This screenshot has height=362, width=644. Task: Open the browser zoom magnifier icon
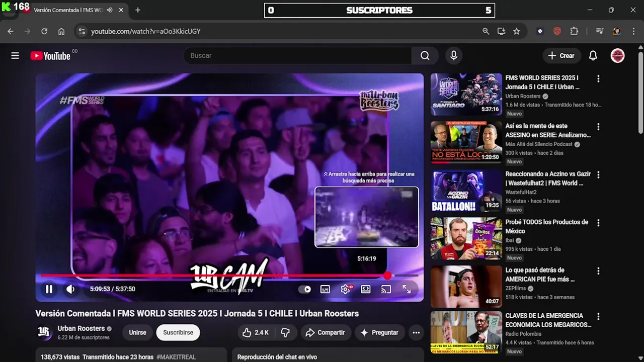point(486,31)
